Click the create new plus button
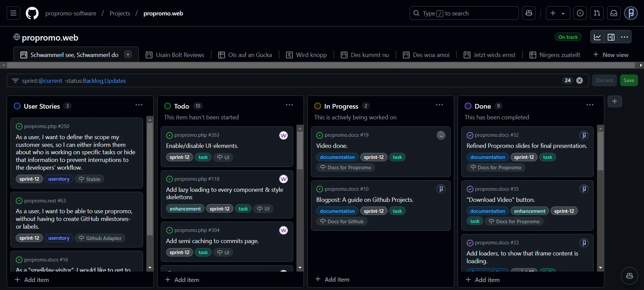 point(553,13)
